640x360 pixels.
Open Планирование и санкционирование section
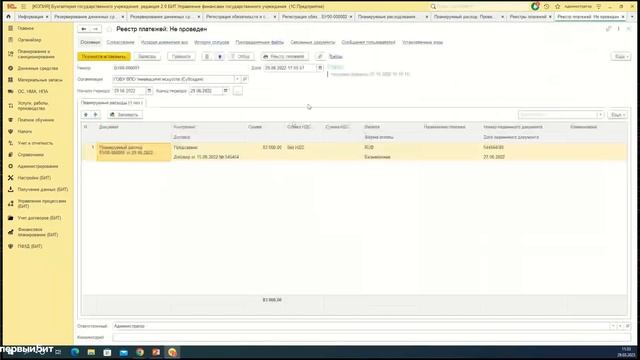[35, 54]
